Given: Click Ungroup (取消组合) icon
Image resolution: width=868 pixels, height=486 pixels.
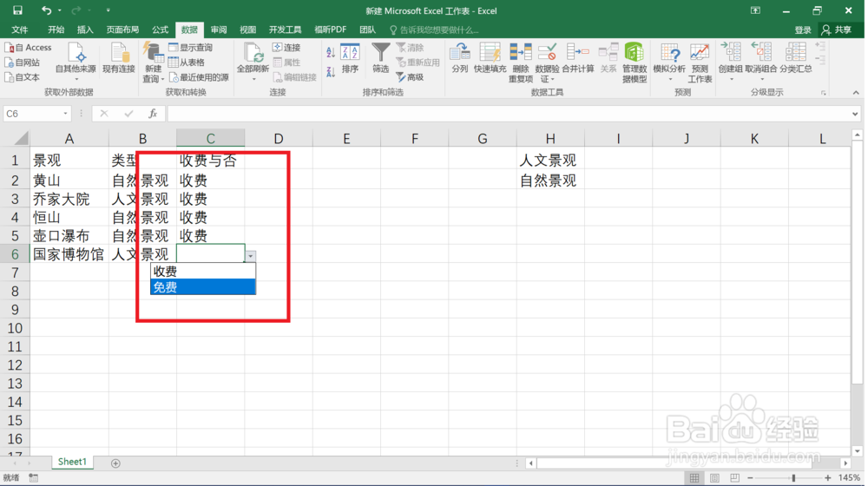Looking at the screenshot, I should click(761, 61).
